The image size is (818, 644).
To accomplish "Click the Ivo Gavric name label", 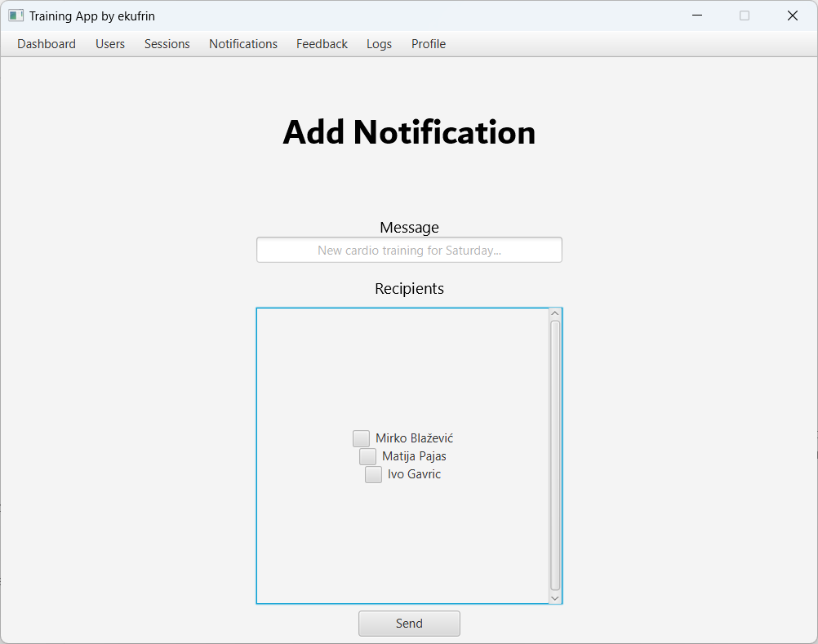I will [x=414, y=474].
